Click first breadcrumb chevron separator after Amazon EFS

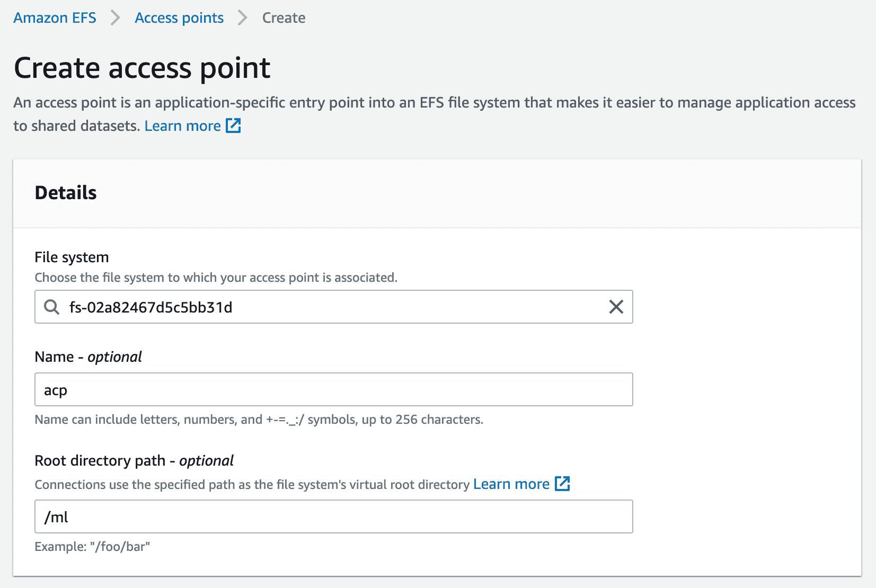(x=116, y=18)
